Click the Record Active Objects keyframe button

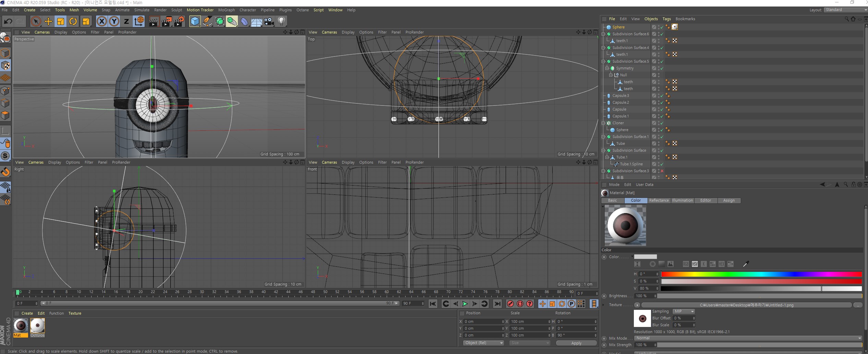point(510,304)
